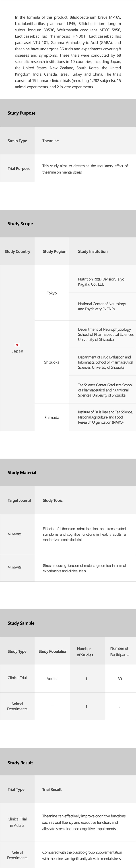Click the Institute of Fruit Tree entry
This screenshot has height=868, width=136.
pos(105,417)
